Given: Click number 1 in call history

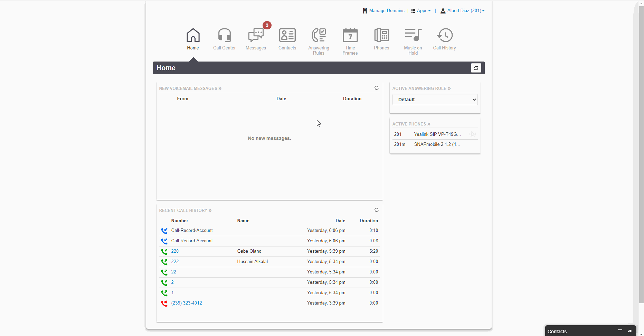Looking at the screenshot, I should coord(172,293).
